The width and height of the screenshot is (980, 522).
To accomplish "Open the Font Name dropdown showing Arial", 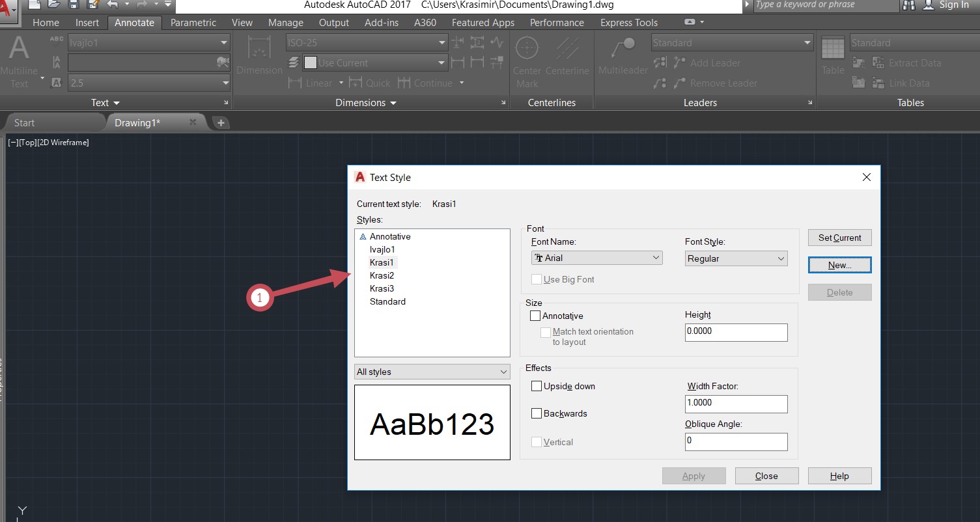I will [596, 258].
